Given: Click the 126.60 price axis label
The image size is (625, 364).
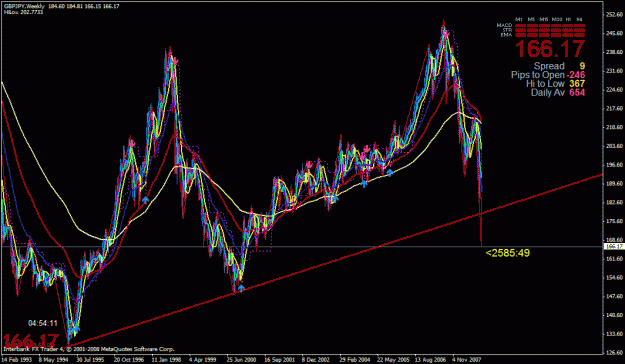Looking at the screenshot, I should coord(613,352).
